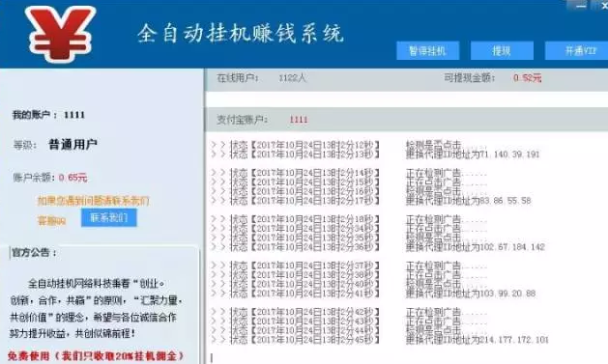Select log entry with IP 103.99.20.88
This screenshot has width=608, height=364.
[x=374, y=294]
